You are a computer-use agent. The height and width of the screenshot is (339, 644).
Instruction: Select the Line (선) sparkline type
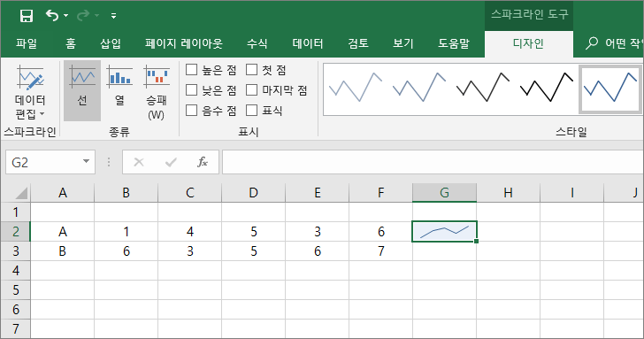[x=82, y=91]
